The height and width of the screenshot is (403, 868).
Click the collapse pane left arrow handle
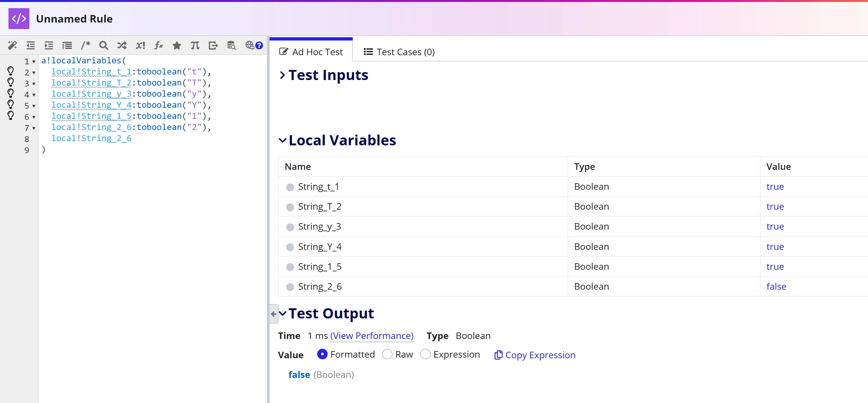tap(273, 314)
